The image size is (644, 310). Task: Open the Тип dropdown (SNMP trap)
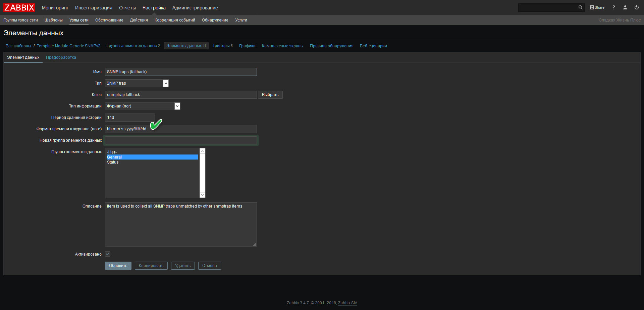137,83
